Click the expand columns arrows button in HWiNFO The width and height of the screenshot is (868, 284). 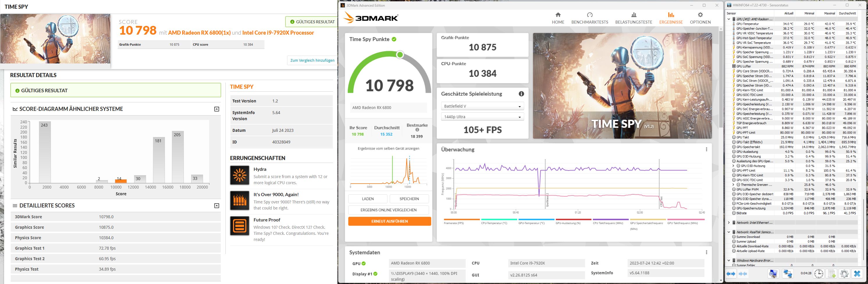point(730,274)
